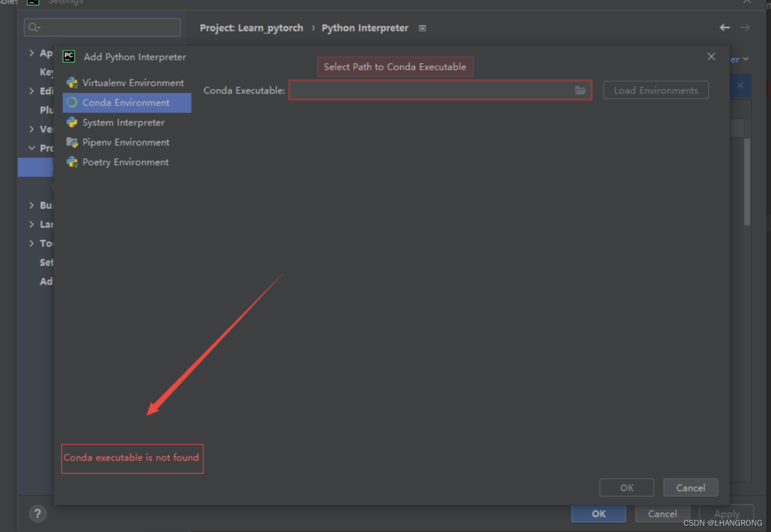Click Cancel in the Settings window
Image resolution: width=771 pixels, height=532 pixels.
click(x=662, y=514)
